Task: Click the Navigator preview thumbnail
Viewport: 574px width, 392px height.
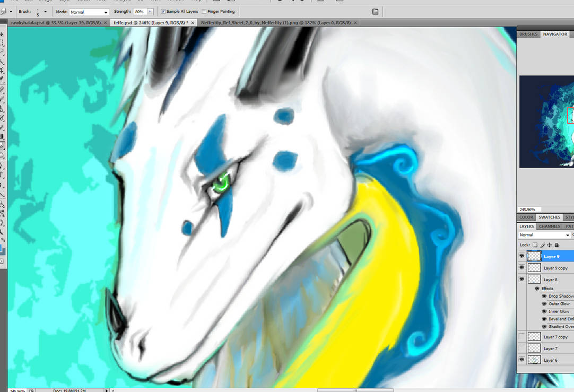Action: pos(546,121)
